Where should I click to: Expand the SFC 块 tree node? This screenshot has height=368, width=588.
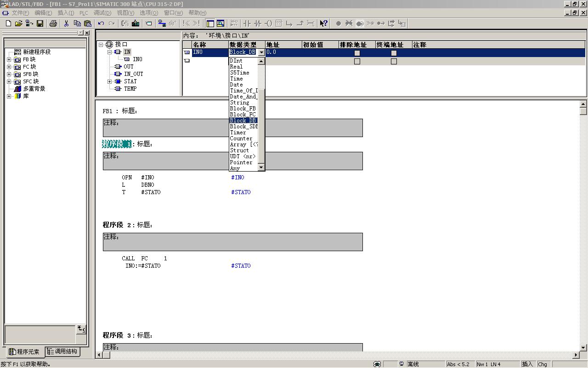coord(9,81)
